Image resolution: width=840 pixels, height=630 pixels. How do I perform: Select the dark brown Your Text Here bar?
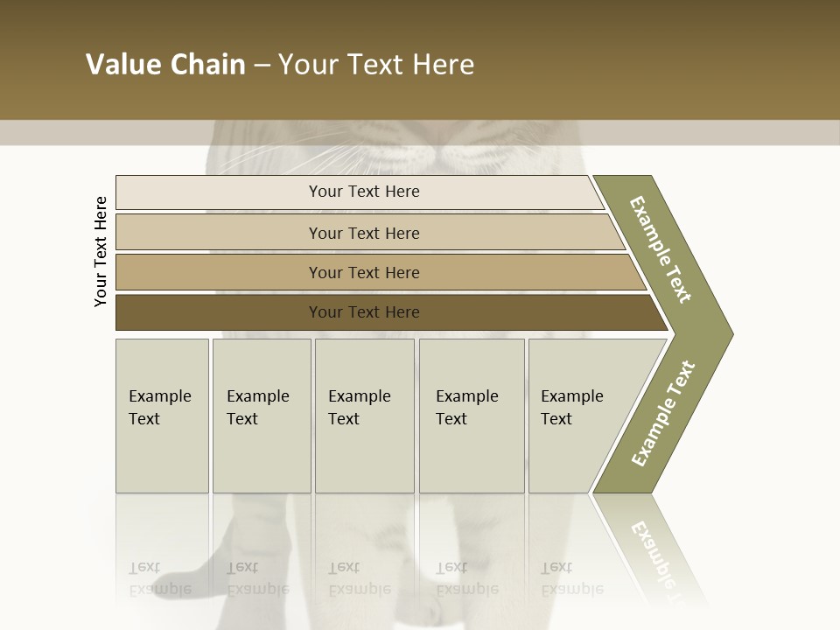392,312
